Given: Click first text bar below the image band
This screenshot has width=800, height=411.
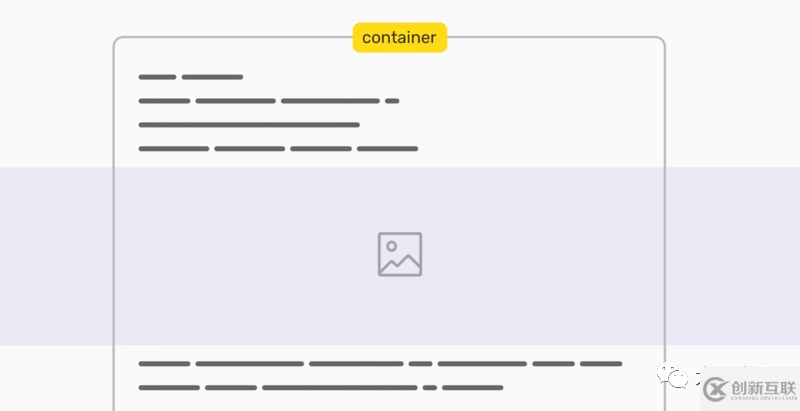Looking at the screenshot, I should pos(164,364).
